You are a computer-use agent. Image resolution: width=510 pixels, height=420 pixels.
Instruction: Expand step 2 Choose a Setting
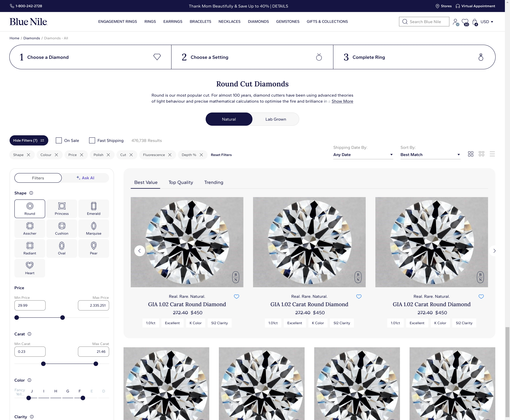click(252, 57)
